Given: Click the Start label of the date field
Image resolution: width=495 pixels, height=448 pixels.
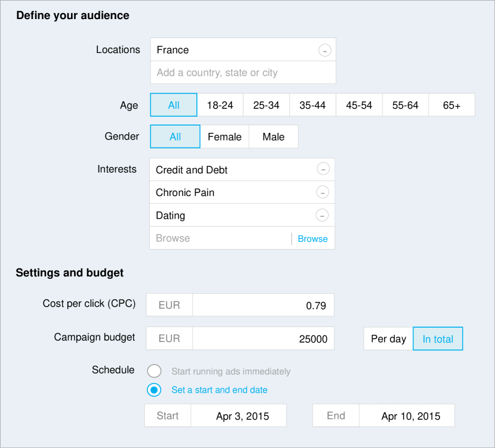Looking at the screenshot, I should click(x=168, y=415).
